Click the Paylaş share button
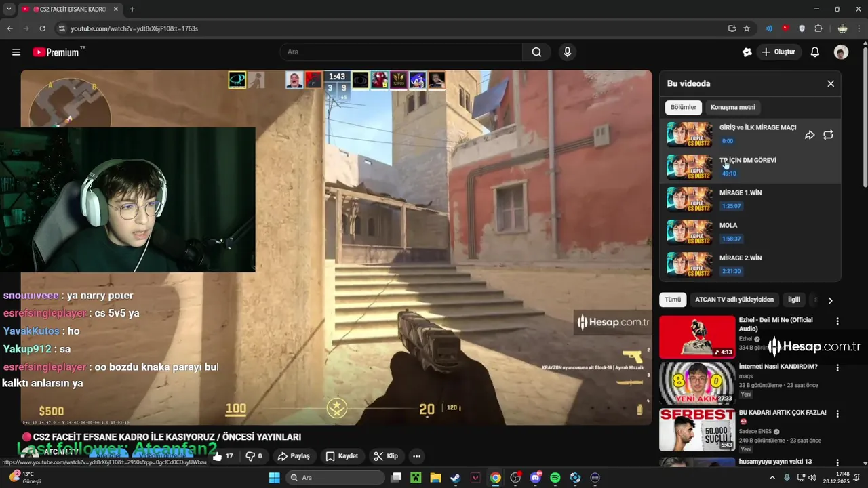The height and width of the screenshot is (488, 868). [294, 456]
